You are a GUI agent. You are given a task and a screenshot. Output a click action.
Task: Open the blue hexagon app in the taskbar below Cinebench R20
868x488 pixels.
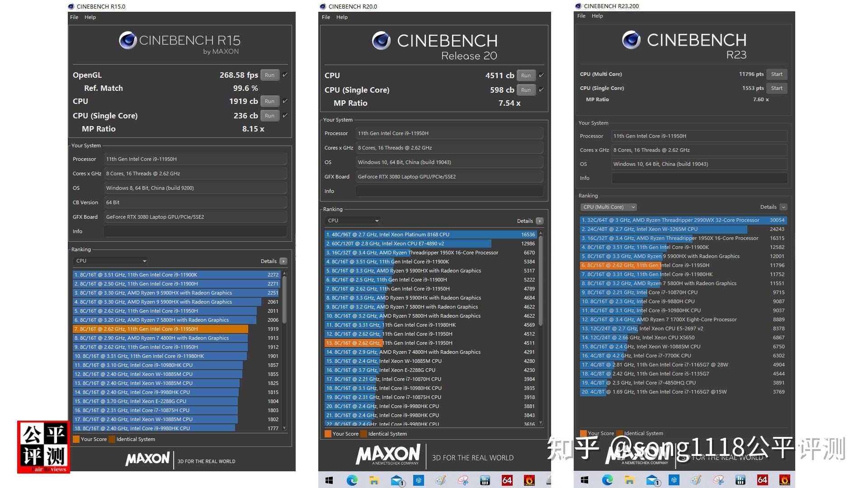coord(419,480)
